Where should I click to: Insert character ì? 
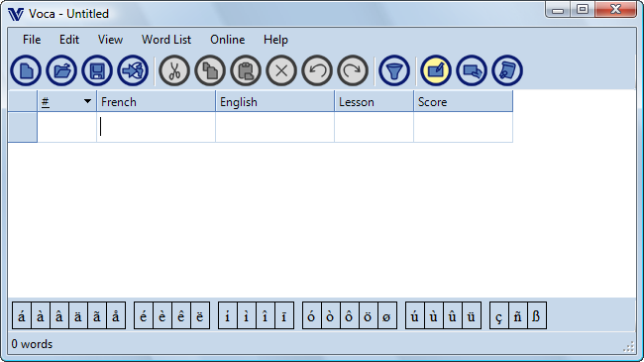click(247, 316)
